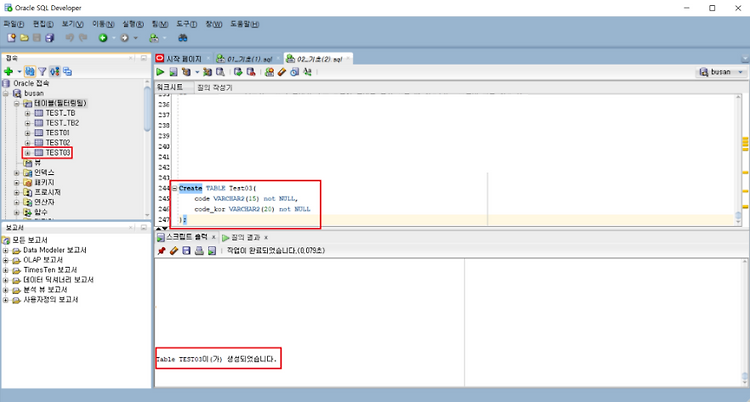Click the Save icon in script output toolbar
Screen dimensions: 750x402
click(187, 251)
